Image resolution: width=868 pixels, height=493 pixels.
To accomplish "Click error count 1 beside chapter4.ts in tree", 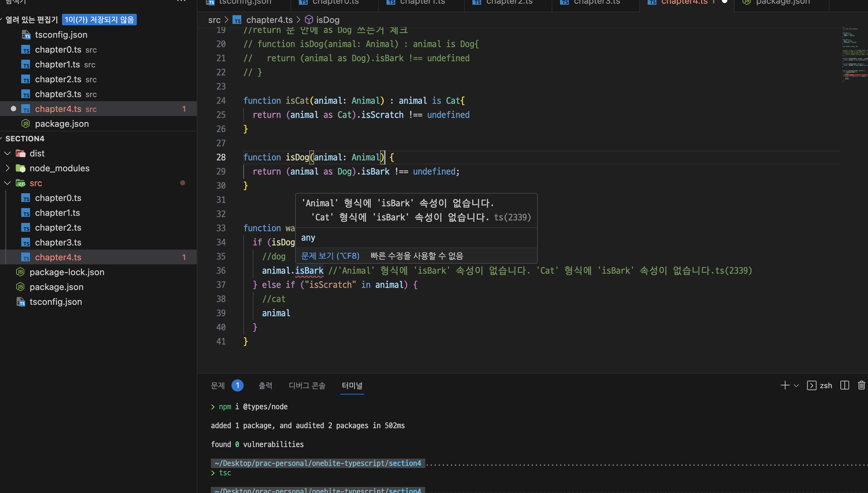I will (x=184, y=257).
